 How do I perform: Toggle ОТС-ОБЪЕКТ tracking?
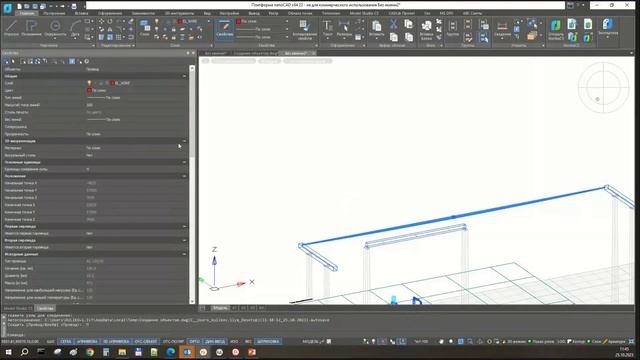146,341
